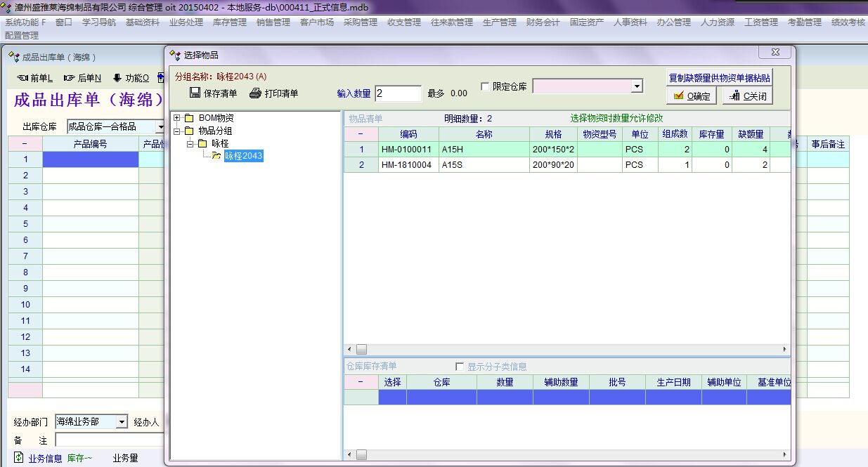Viewport: 868px width, 467px height.
Task: Select the 咏柽2043 tree item
Action: click(x=243, y=157)
